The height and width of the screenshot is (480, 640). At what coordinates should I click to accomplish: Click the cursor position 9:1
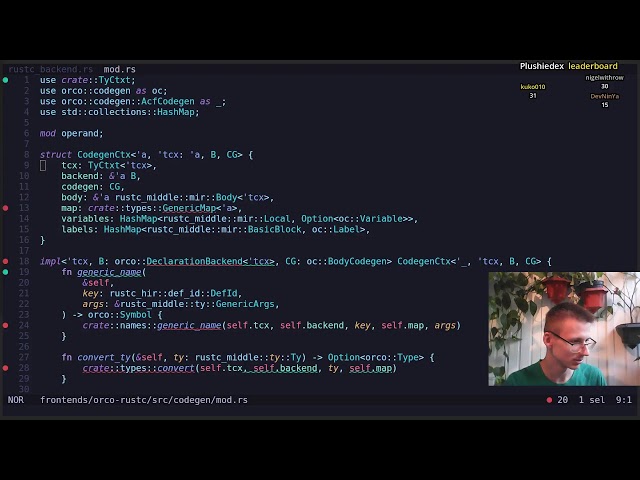click(x=624, y=400)
